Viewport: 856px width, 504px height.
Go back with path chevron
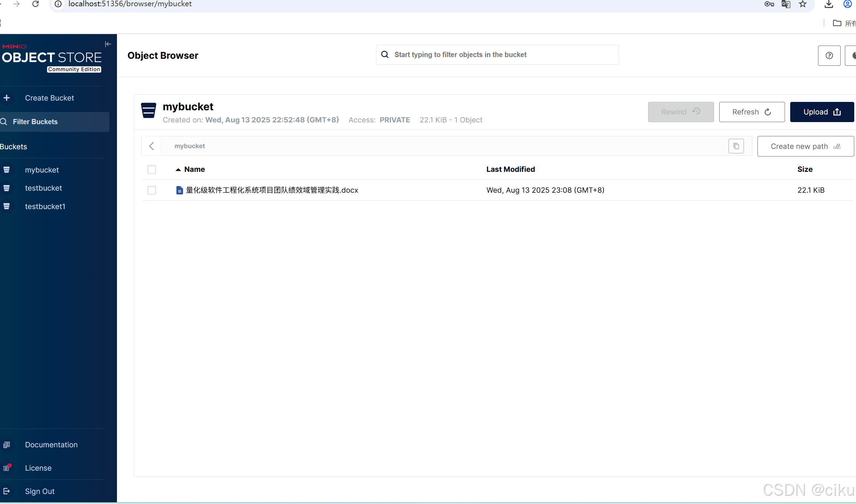pyautogui.click(x=151, y=146)
